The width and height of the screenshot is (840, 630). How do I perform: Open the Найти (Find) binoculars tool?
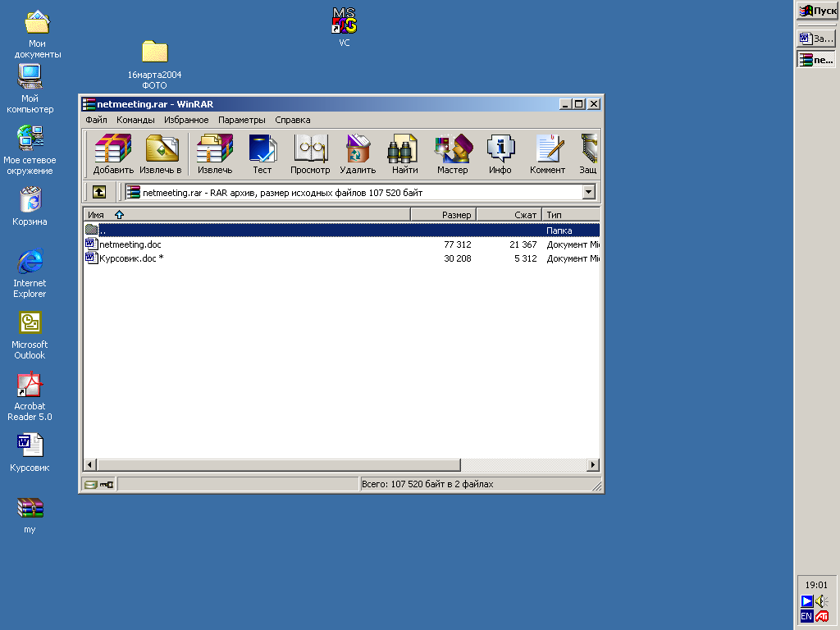tap(404, 154)
